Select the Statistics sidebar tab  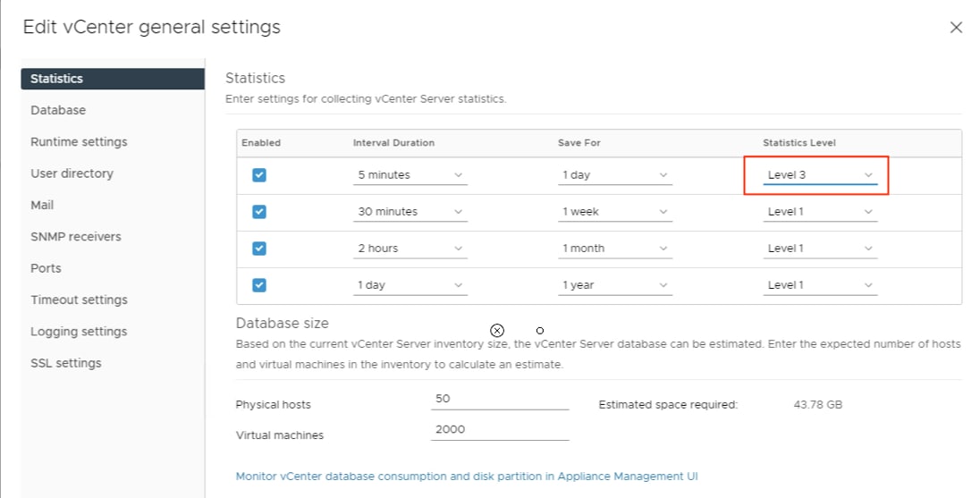tap(113, 79)
